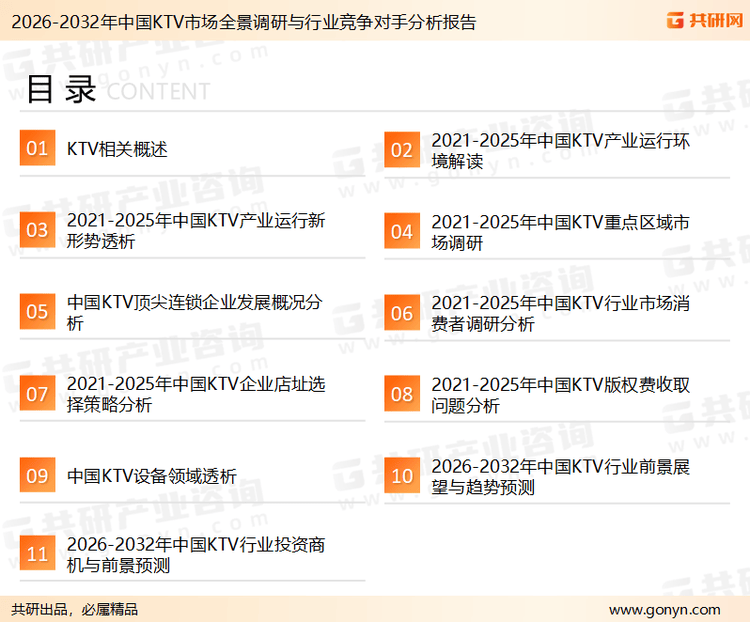Visit www.gonyn.com in the footer
The width and height of the screenshot is (750, 622).
coord(664,609)
